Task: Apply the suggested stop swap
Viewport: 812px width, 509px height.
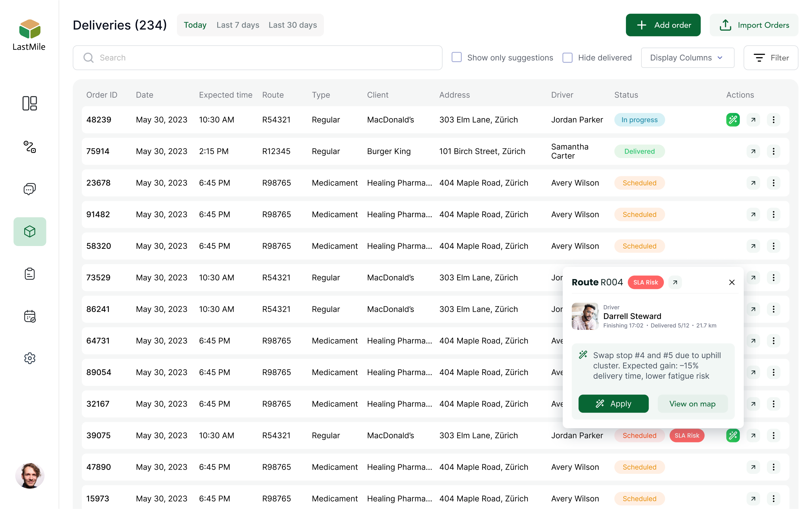Action: pos(613,404)
